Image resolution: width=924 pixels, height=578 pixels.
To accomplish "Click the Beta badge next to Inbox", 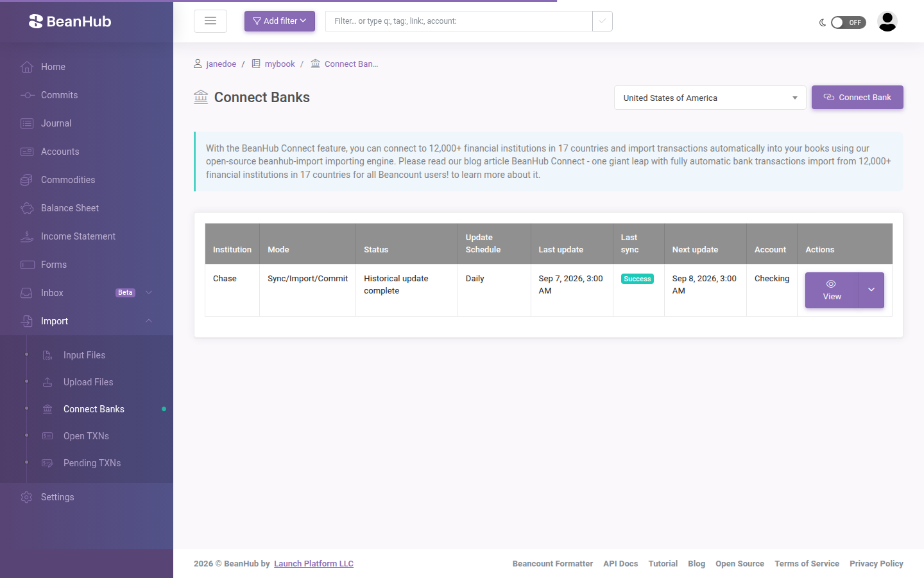I will click(125, 293).
